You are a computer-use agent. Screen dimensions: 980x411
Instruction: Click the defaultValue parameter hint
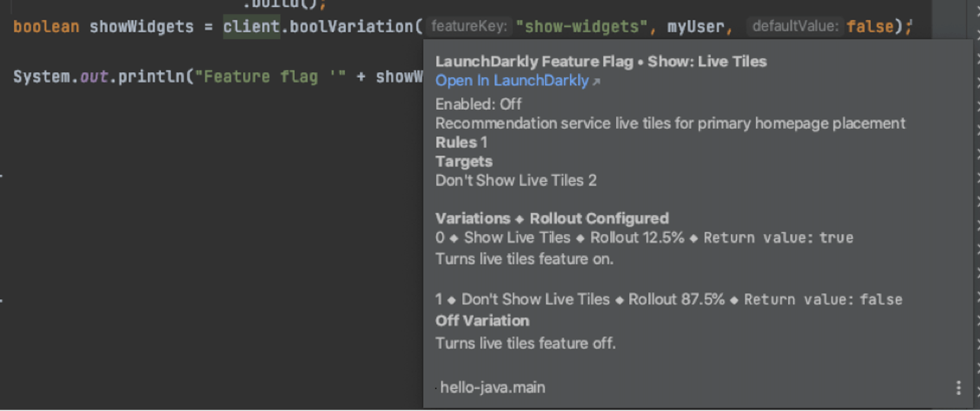[x=794, y=27]
